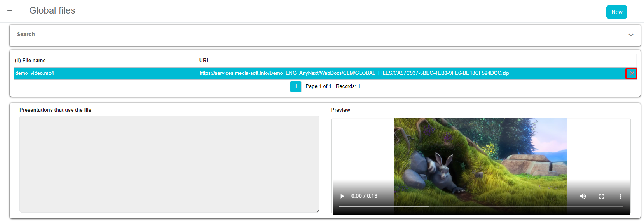Open the hamburger navigation menu
This screenshot has height=223, width=644.
pyautogui.click(x=10, y=11)
